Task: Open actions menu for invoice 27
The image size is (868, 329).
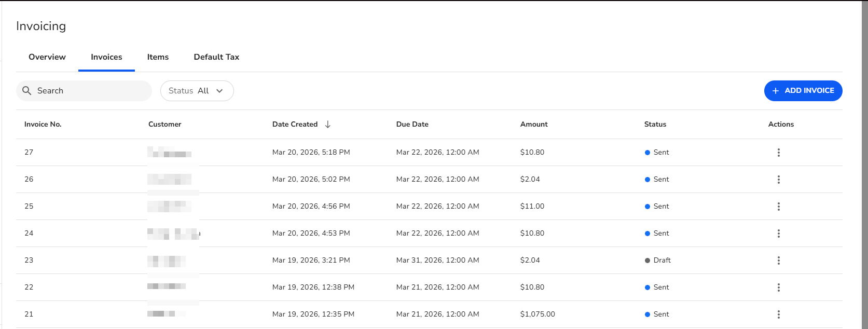Action: pos(778,153)
